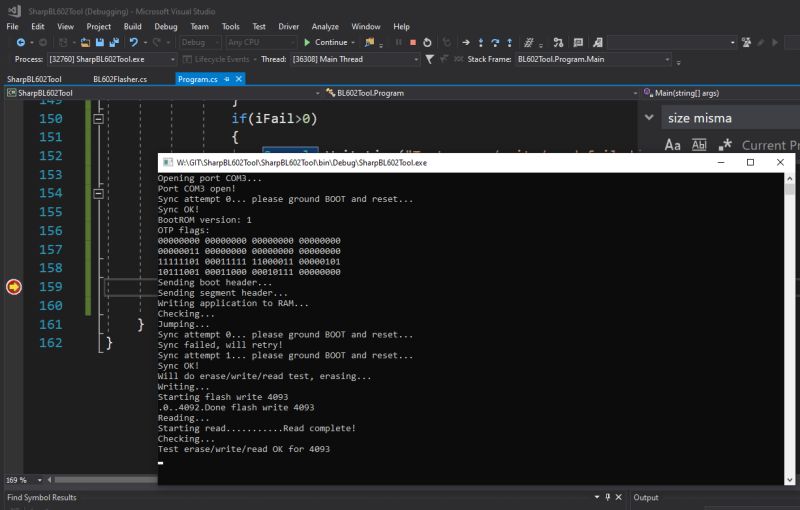800x510 pixels.
Task: Open the Window menu
Action: [366, 27]
